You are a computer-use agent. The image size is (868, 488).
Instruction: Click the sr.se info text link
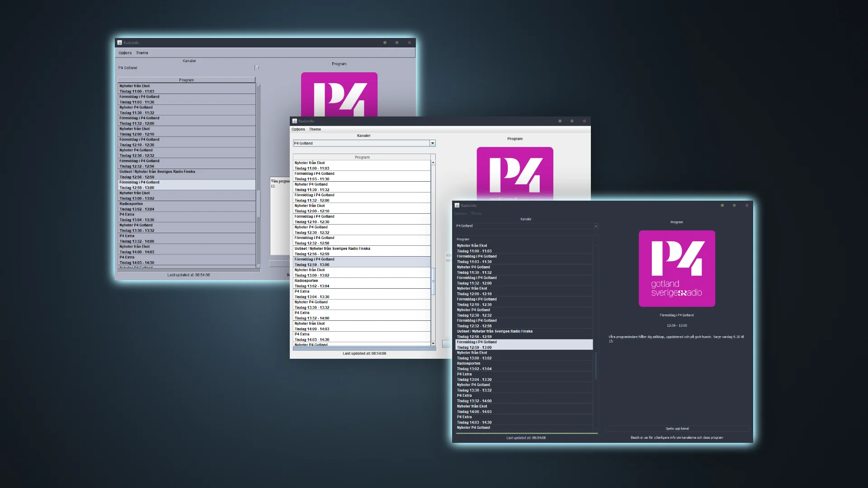(x=676, y=437)
